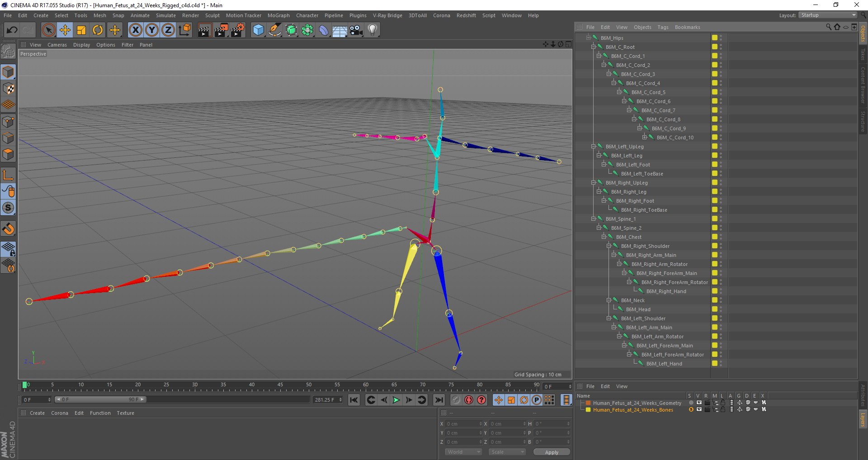This screenshot has height=460, width=868.
Task: Collapse the B6M_Left_UpLeg tree node
Action: pos(594,147)
